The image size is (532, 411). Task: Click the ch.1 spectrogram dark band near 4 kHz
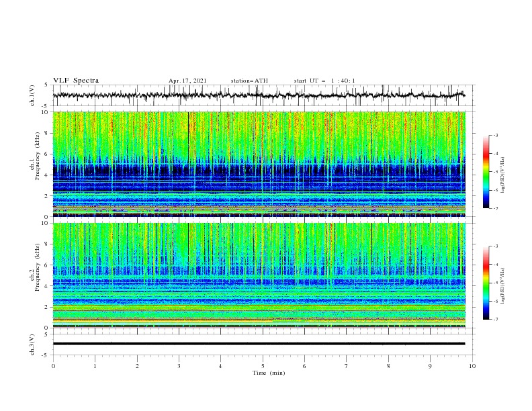pyautogui.click(x=259, y=169)
